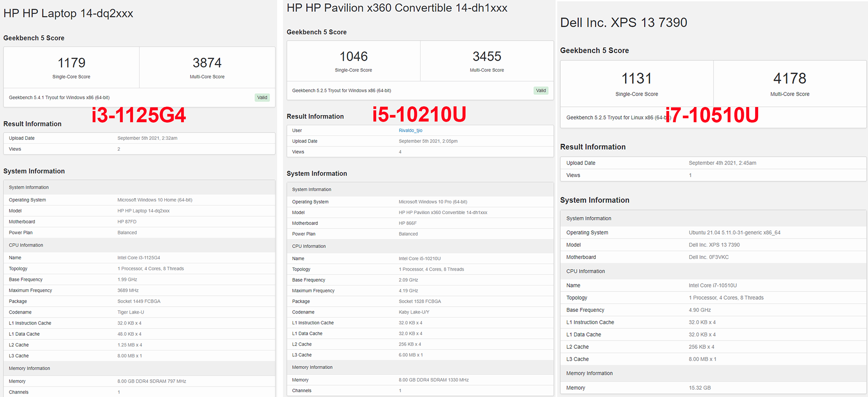Select CPU name 'Intel Core i7-10510U'
Screen dimensions: 868x397
click(713, 285)
